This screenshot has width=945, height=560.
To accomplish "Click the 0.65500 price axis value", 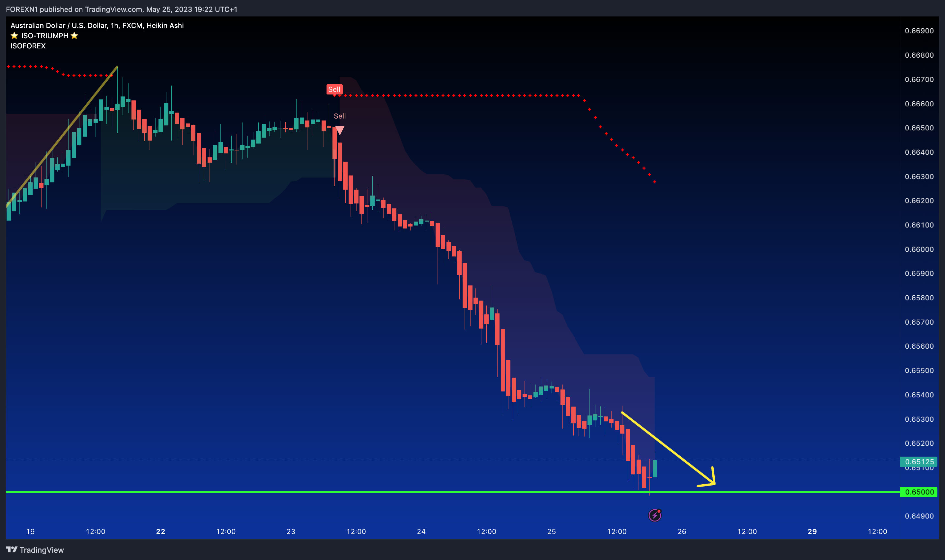I will (919, 370).
